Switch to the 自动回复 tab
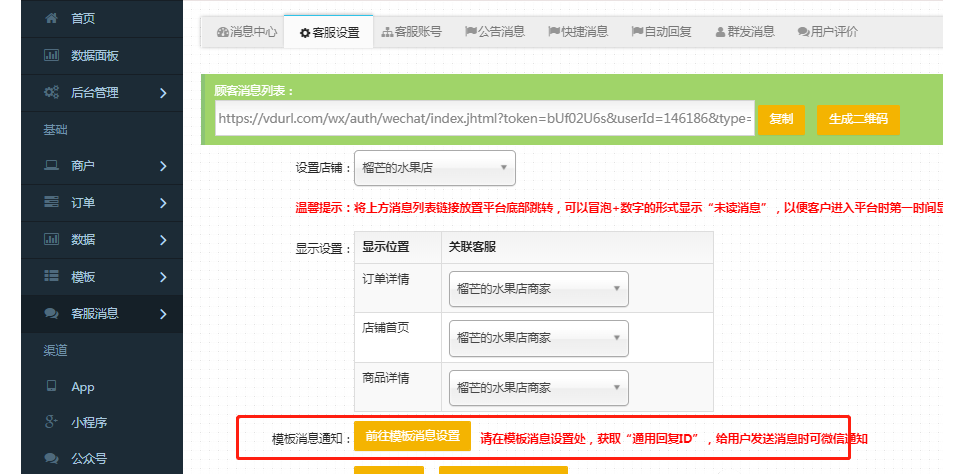The width and height of the screenshot is (958, 474). [661, 32]
